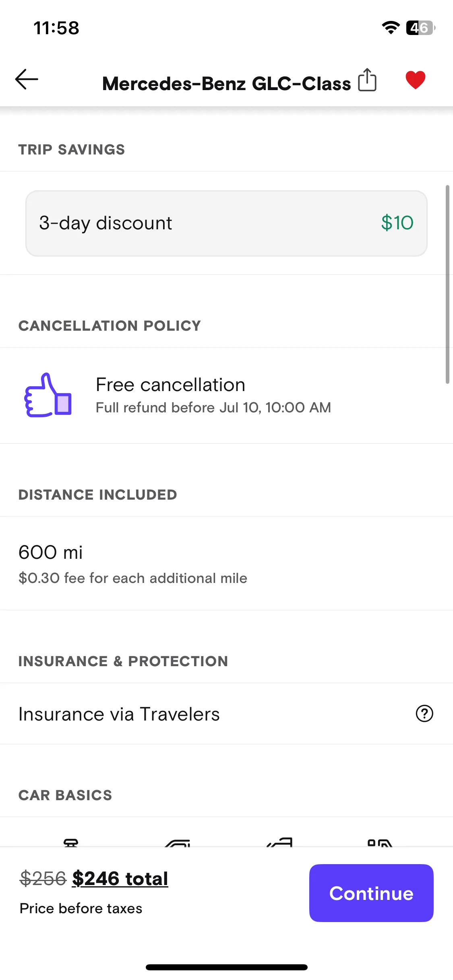Tap the share icon beside the car title
453x980 pixels.
367,80
